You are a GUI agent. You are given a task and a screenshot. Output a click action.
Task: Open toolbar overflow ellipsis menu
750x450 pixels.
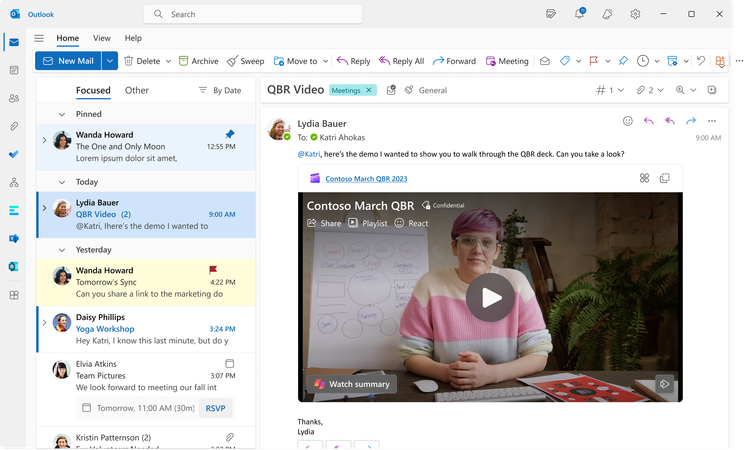click(739, 61)
